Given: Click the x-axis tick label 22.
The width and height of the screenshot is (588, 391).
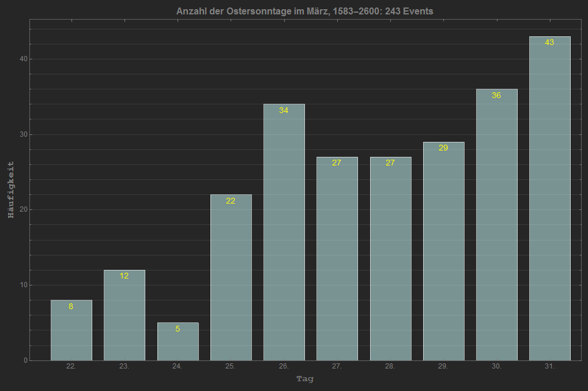Looking at the screenshot, I should tap(71, 366).
